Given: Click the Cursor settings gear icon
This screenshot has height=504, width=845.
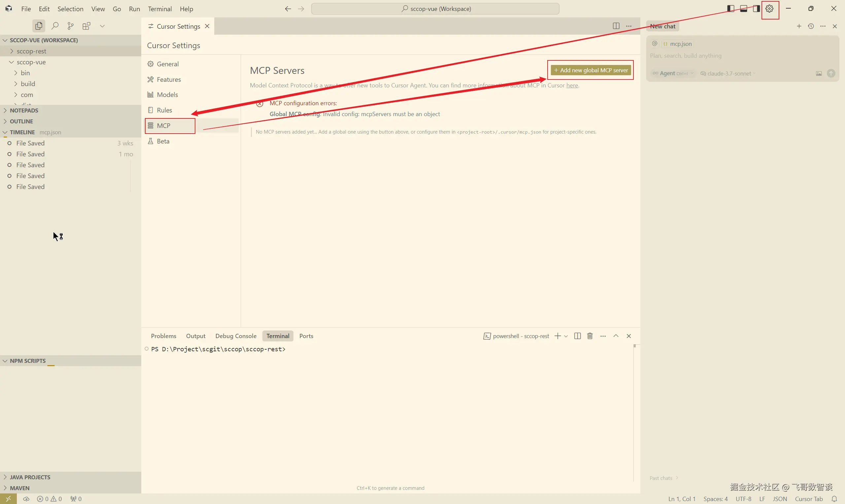Looking at the screenshot, I should coord(769,9).
